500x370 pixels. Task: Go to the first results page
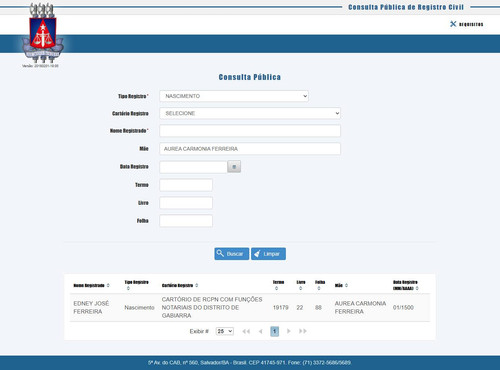point(246,331)
